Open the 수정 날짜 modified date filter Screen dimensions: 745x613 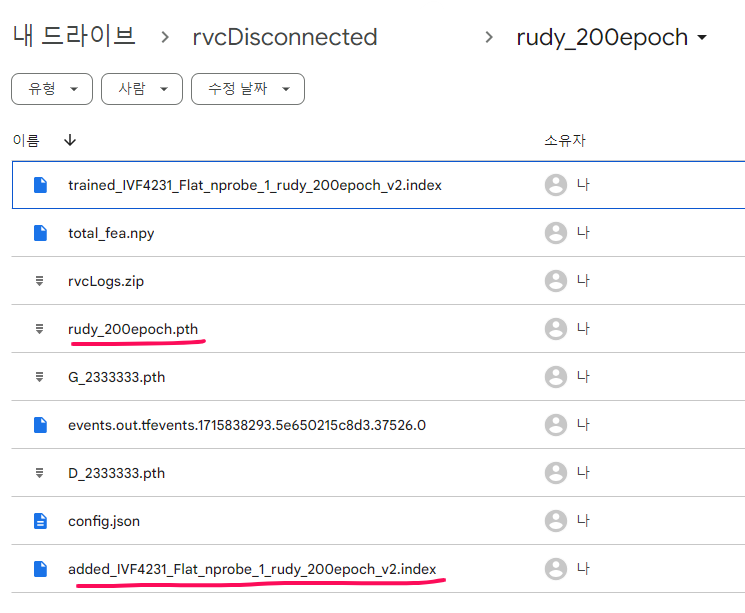(x=248, y=89)
